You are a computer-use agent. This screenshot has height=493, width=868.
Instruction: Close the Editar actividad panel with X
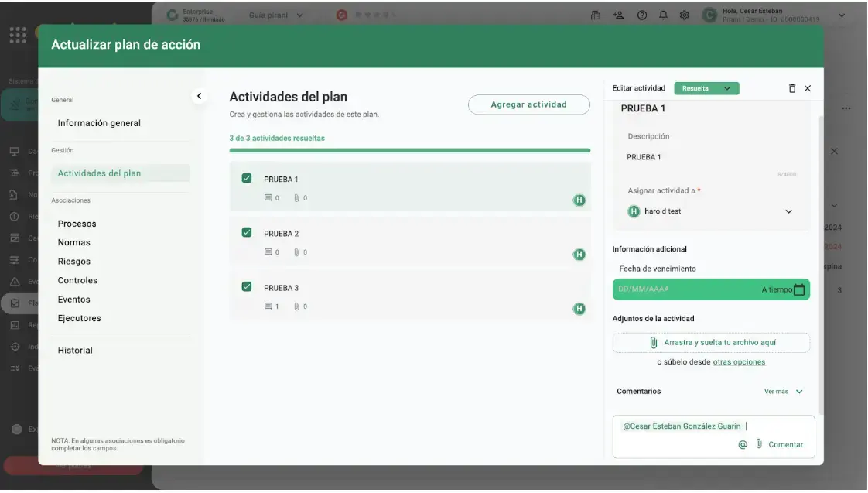point(808,88)
